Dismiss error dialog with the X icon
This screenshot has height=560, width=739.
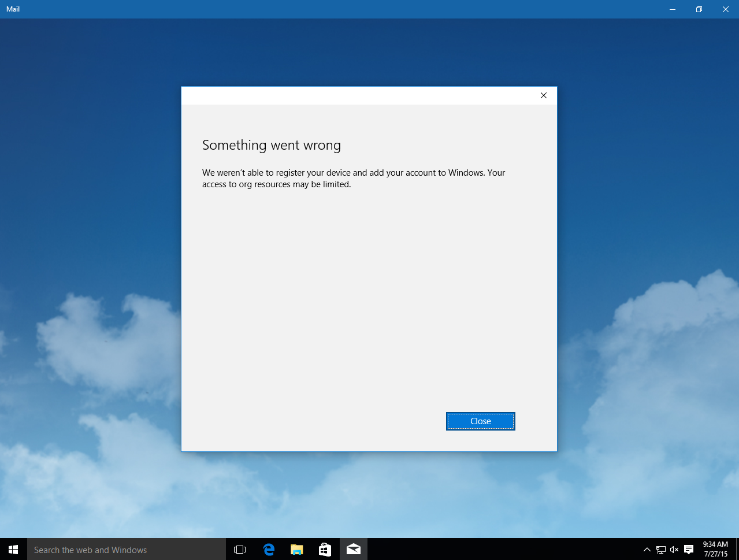[543, 95]
